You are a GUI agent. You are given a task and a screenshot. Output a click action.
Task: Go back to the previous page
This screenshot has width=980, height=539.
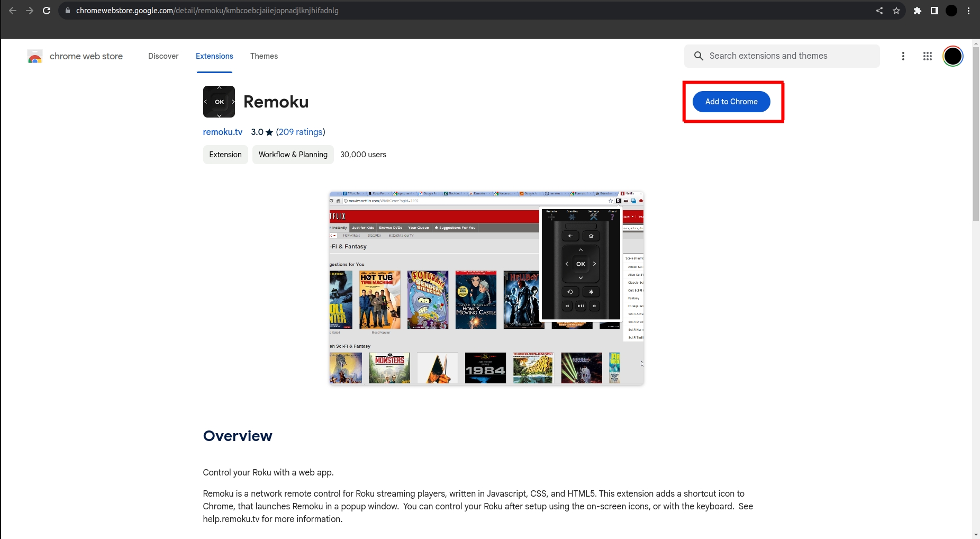click(13, 11)
